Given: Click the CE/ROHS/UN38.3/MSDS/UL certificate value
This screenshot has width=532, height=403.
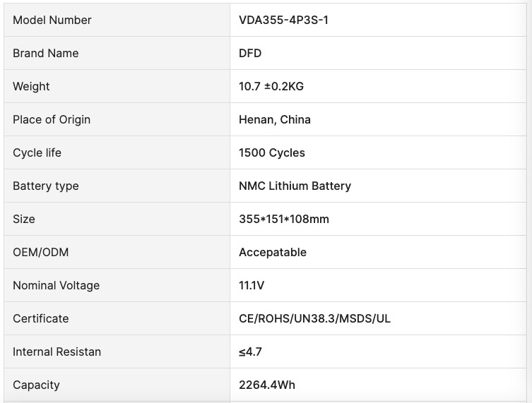Looking at the screenshot, I should (314, 319).
